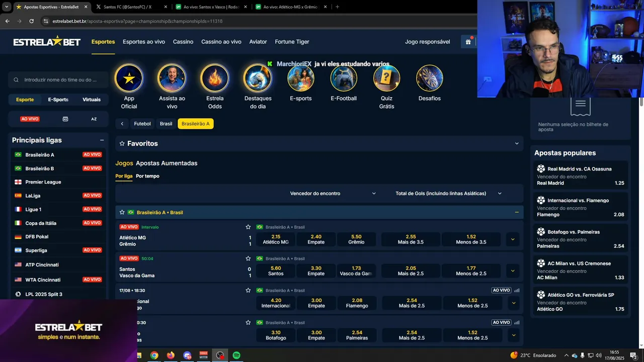Open a new browser tab with plus button
This screenshot has height=362, width=644.
tap(337, 7)
